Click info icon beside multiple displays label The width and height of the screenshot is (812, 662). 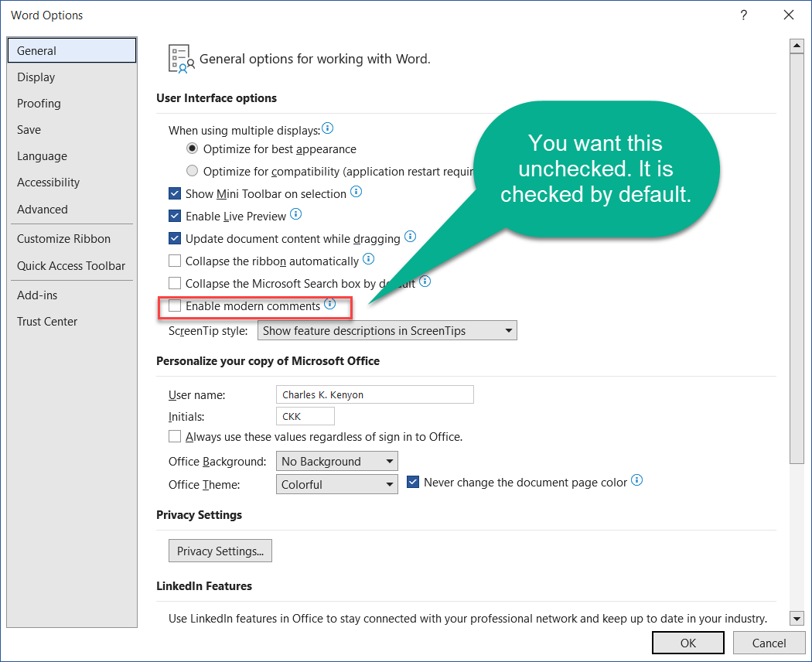pos(327,128)
